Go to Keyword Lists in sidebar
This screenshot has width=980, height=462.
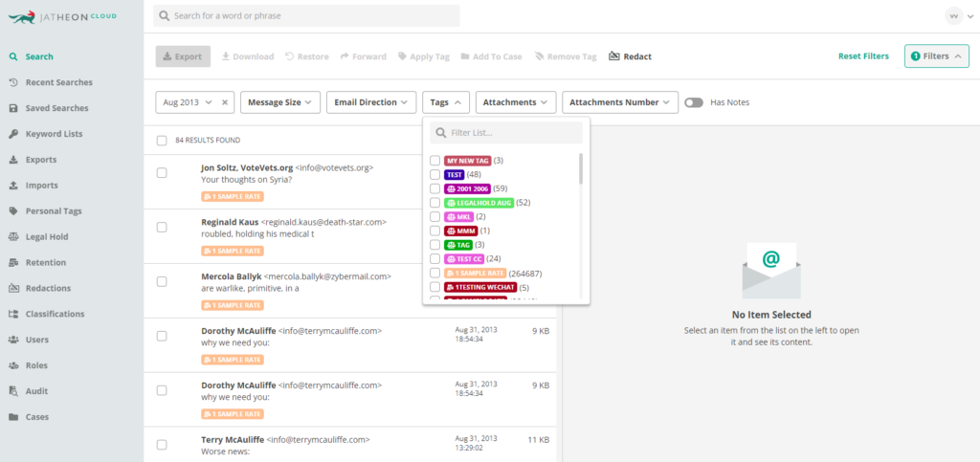[54, 134]
